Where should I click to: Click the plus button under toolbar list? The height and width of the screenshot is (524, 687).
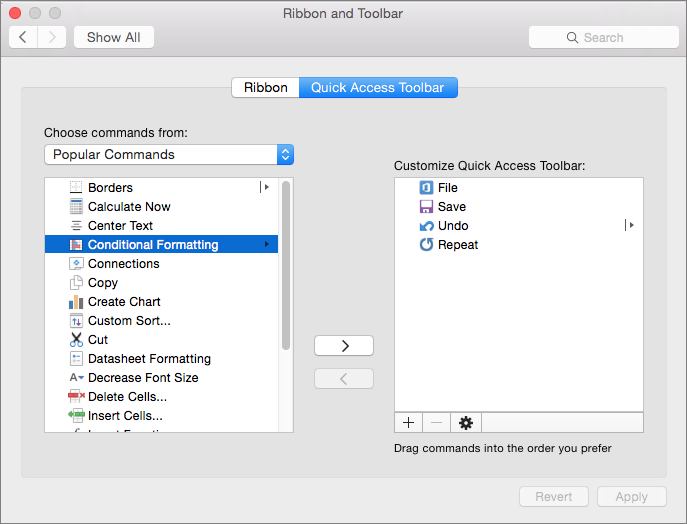[x=408, y=423]
